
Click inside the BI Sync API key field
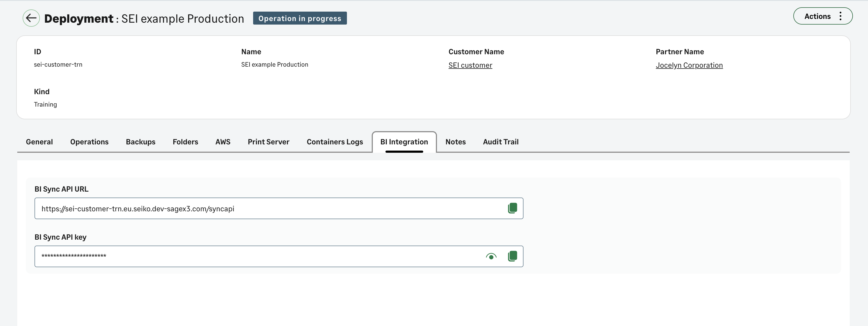(236, 256)
